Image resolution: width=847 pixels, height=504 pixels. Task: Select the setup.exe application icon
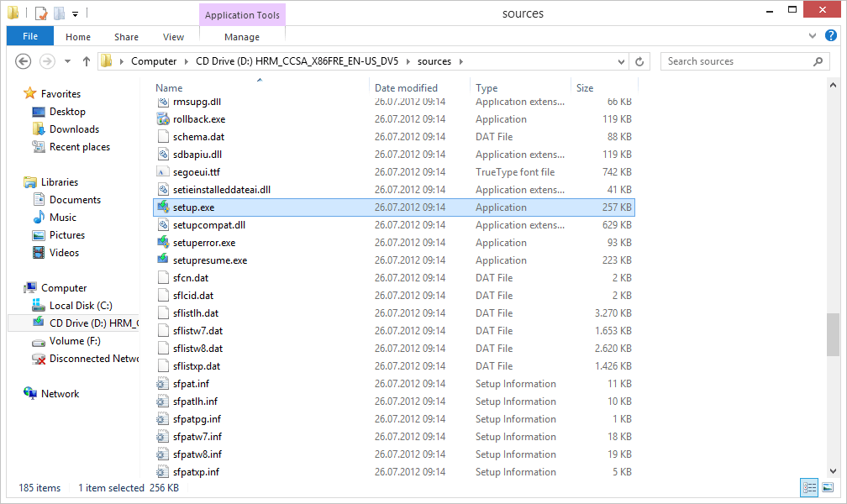pos(163,207)
